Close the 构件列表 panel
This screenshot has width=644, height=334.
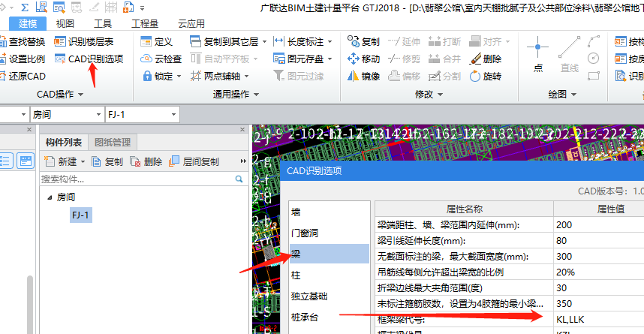point(242,129)
